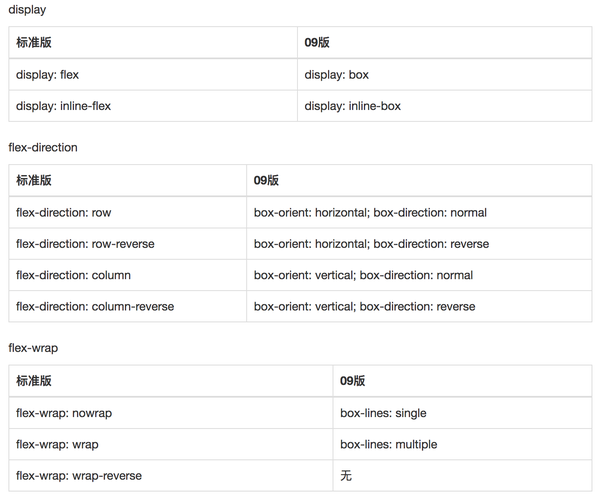Click the "flex-direction: row" cell
The image size is (600, 500).
point(64,213)
